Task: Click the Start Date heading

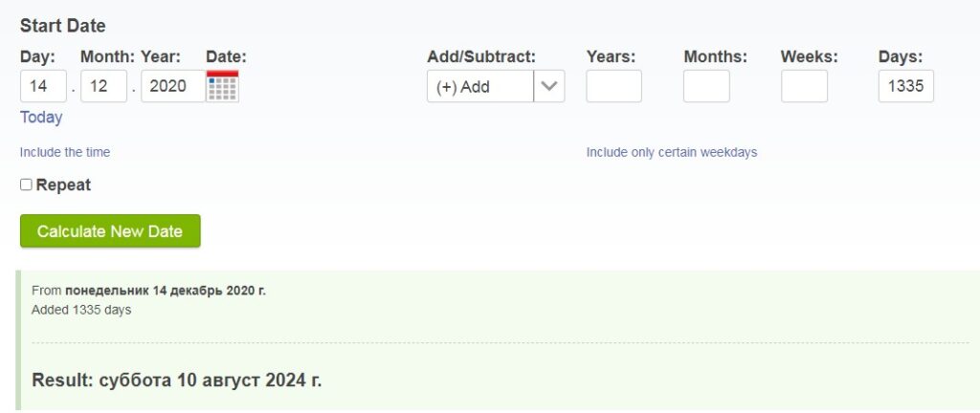Action: 62,26
